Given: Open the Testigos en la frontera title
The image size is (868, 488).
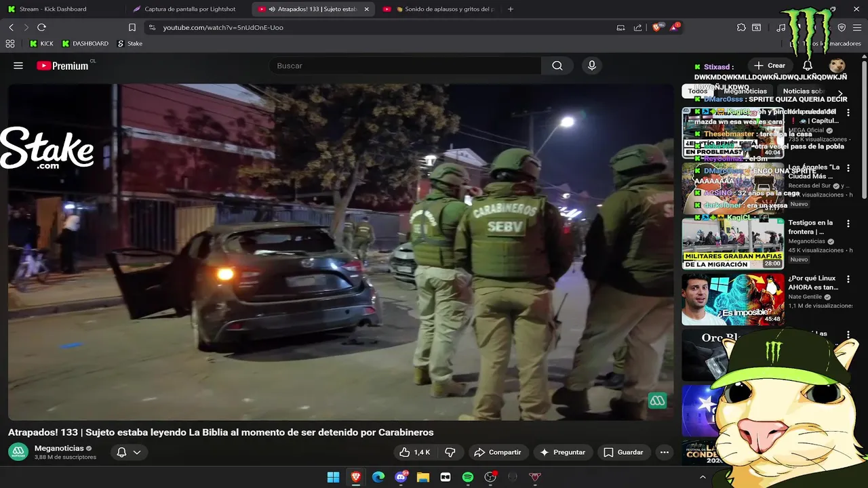Looking at the screenshot, I should pyautogui.click(x=811, y=227).
